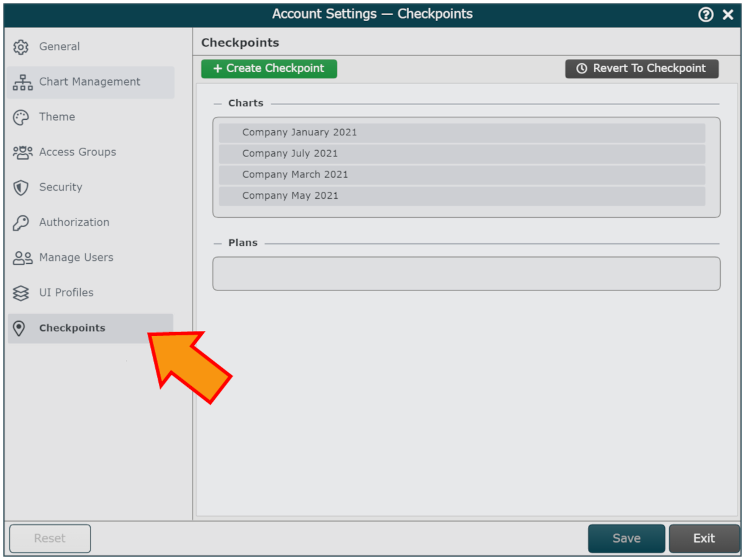Click the Chart Management hierarchy icon
Viewport: 745px width, 560px height.
point(22,82)
